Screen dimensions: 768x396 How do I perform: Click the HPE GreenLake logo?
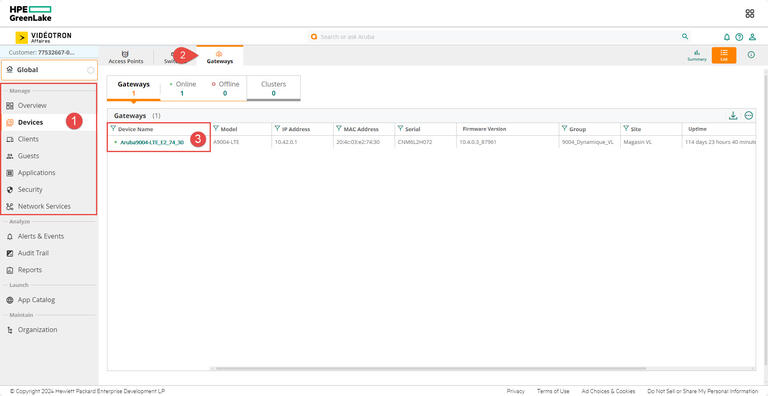coord(30,13)
